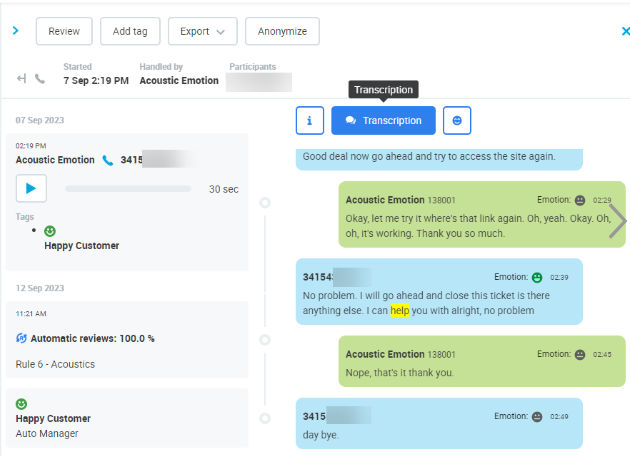Viewport: 630px width, 456px height.
Task: Click the highlighted word help in transcript
Action: 400,311
